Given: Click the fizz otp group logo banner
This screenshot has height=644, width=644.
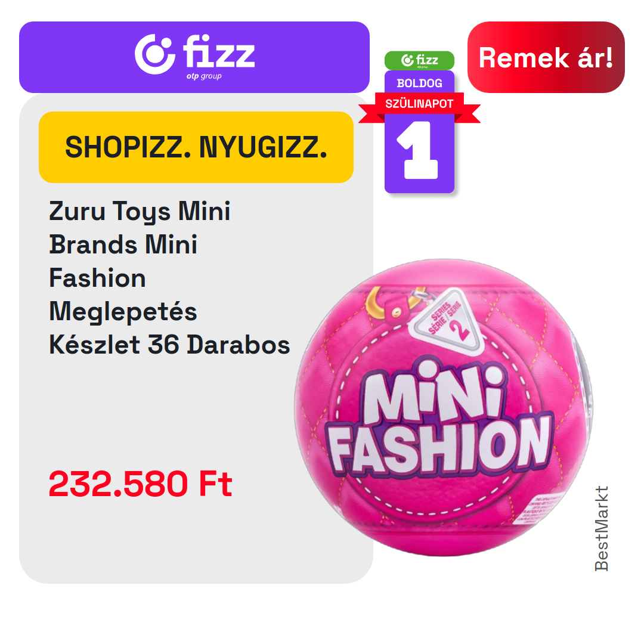Looking at the screenshot, I should (x=194, y=57).
